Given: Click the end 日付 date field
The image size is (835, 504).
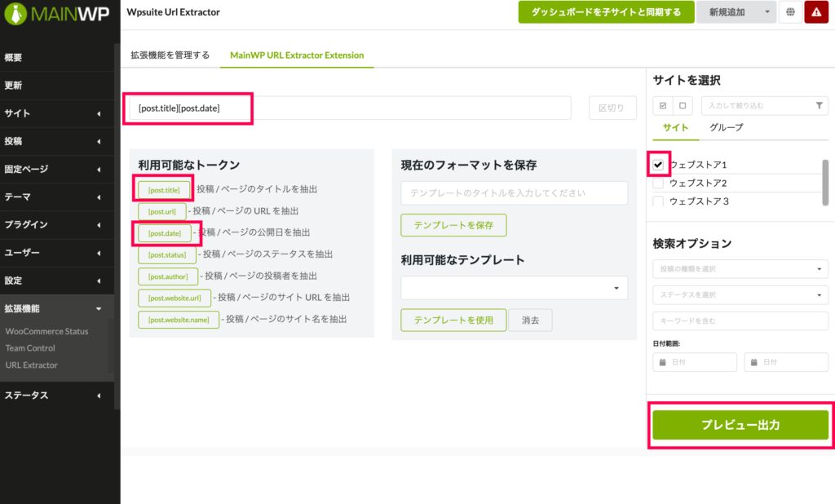Looking at the screenshot, I should pyautogui.click(x=786, y=362).
